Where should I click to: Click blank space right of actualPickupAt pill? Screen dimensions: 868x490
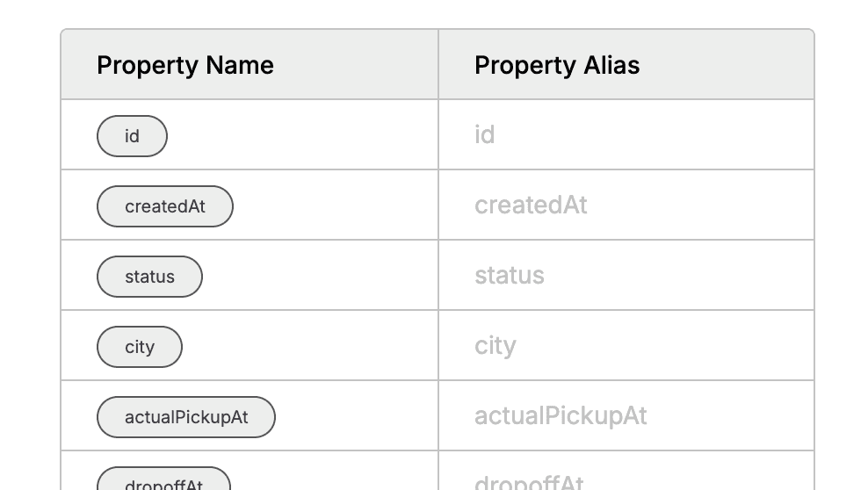click(x=357, y=416)
